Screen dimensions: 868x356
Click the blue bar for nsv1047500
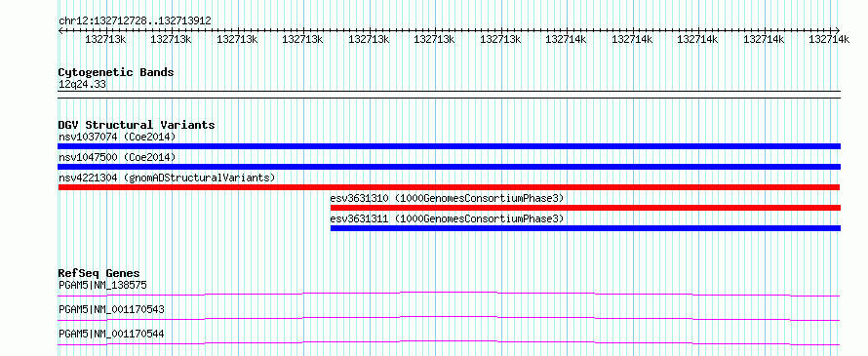(449, 167)
